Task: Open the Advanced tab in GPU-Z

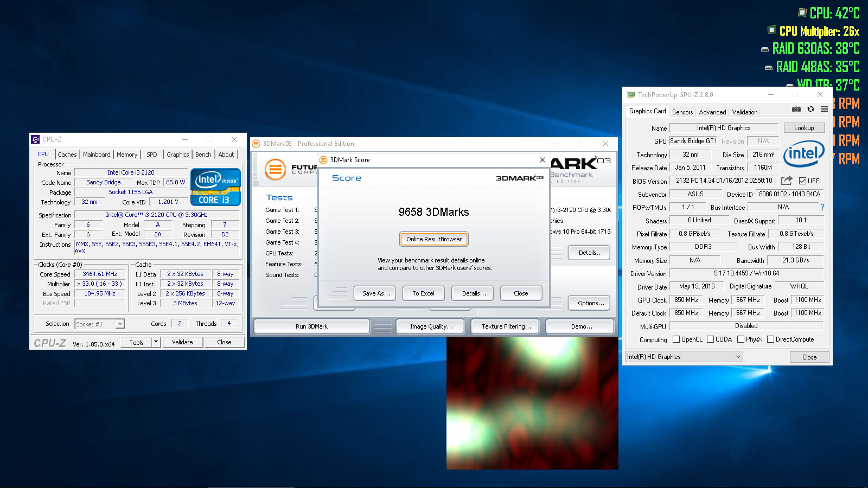Action: [x=712, y=112]
